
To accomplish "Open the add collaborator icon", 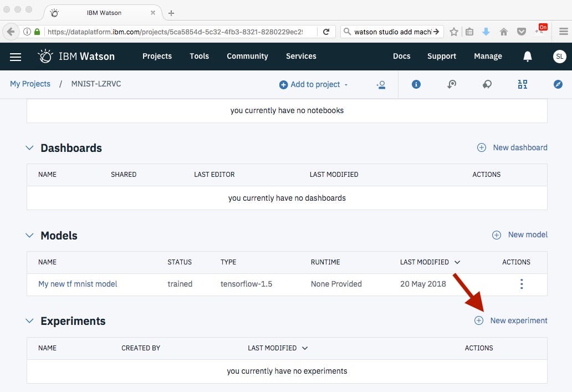I will coord(381,84).
